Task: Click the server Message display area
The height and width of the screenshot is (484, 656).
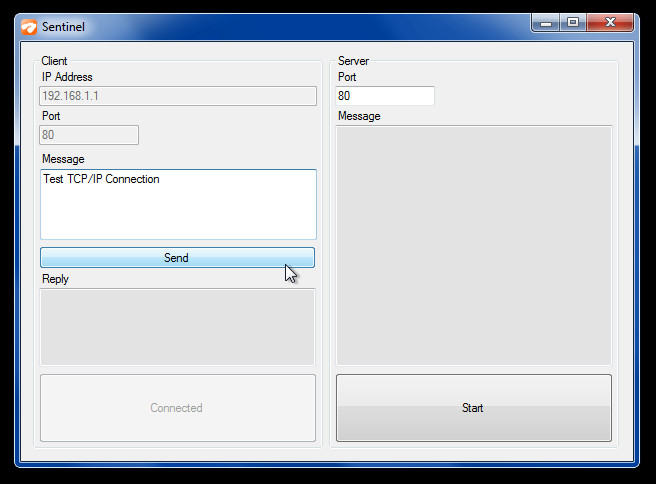Action: tap(474, 246)
